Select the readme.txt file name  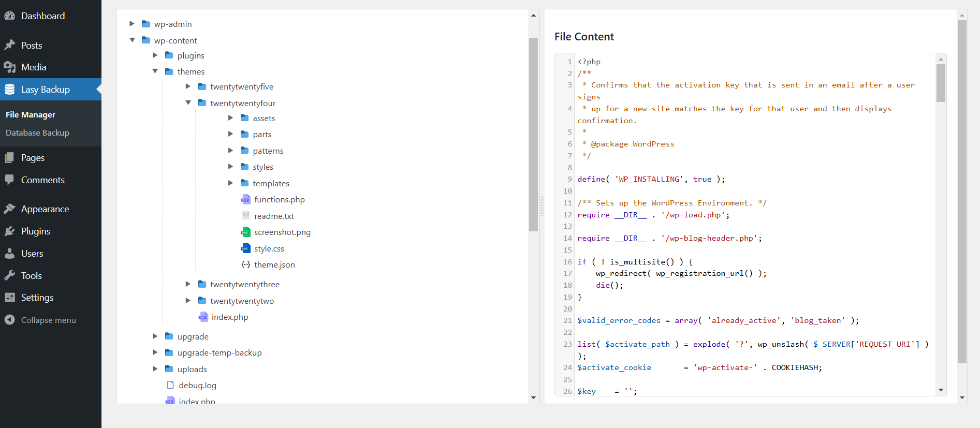point(274,216)
